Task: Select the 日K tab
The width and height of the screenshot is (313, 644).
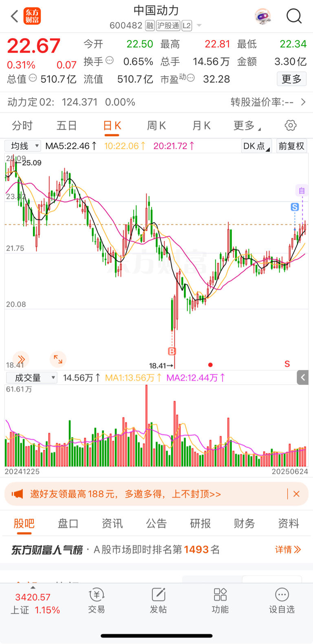Action: click(112, 126)
